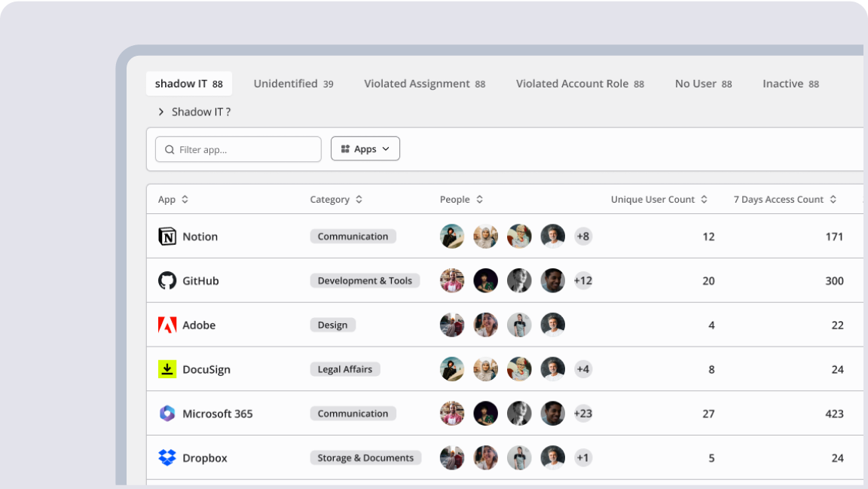Click the Dropbox logo icon
Viewport: 868px width, 489px height.
(167, 458)
